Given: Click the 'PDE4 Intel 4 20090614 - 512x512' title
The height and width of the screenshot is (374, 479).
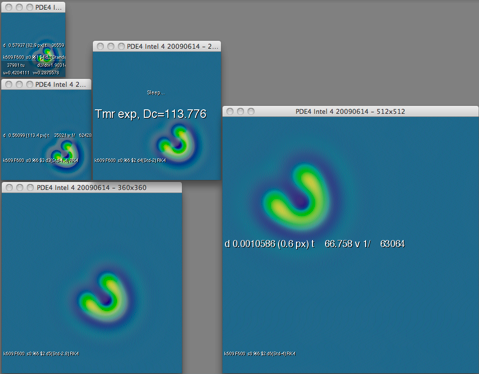Looking at the screenshot, I should tap(350, 112).
